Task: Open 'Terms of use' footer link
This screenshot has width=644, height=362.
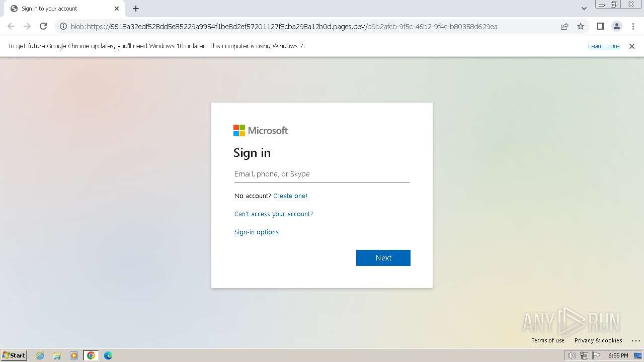Action: tap(548, 340)
